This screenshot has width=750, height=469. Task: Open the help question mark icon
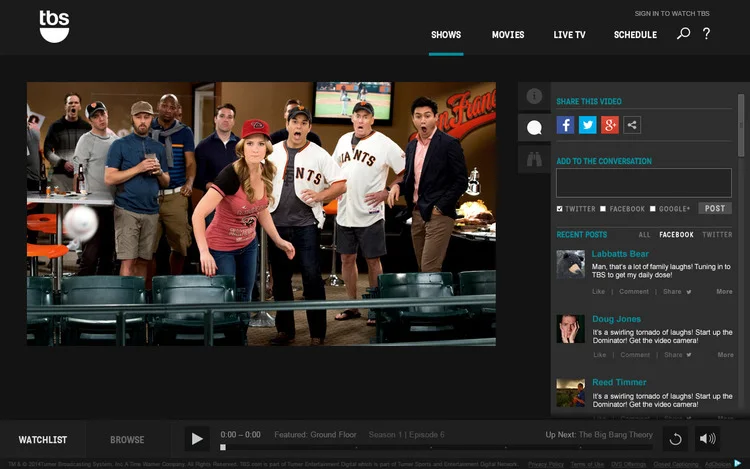[x=706, y=33]
